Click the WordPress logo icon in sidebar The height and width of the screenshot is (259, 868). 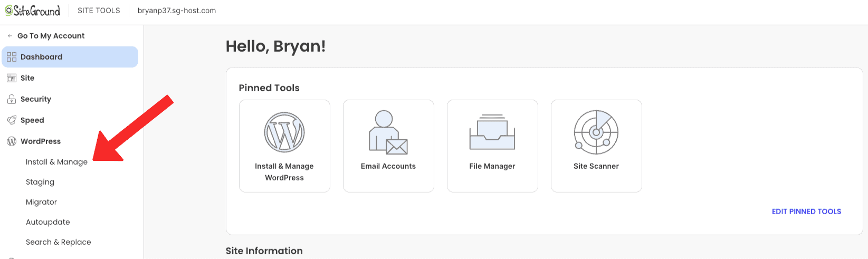click(12, 141)
